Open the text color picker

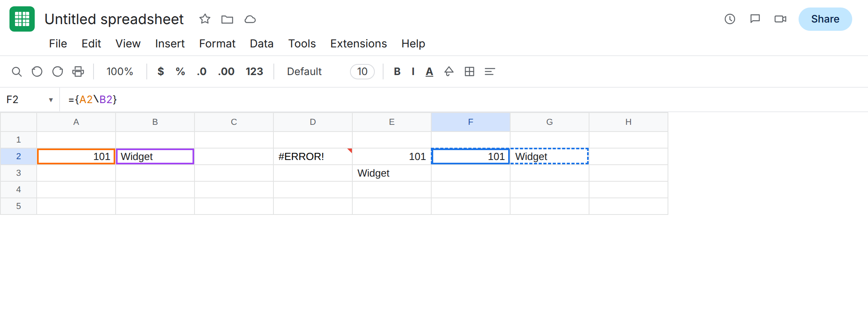(x=430, y=71)
